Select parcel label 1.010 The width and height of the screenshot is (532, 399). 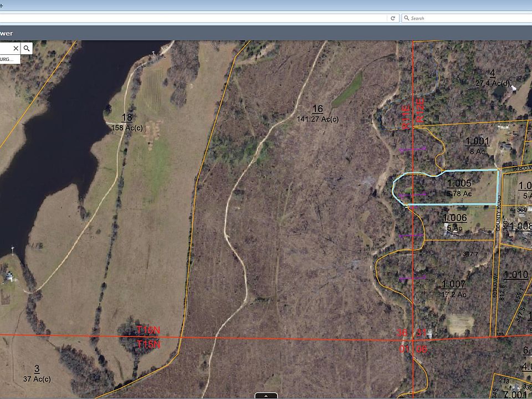[x=516, y=275]
